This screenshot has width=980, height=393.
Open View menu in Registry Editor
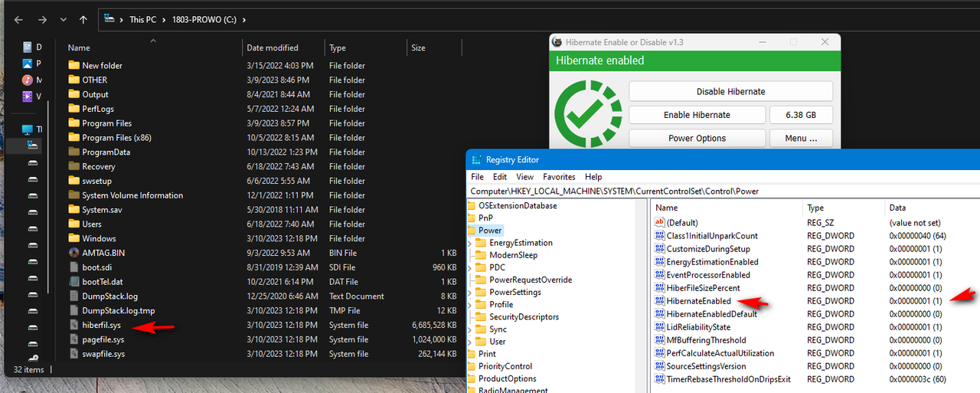point(524,177)
